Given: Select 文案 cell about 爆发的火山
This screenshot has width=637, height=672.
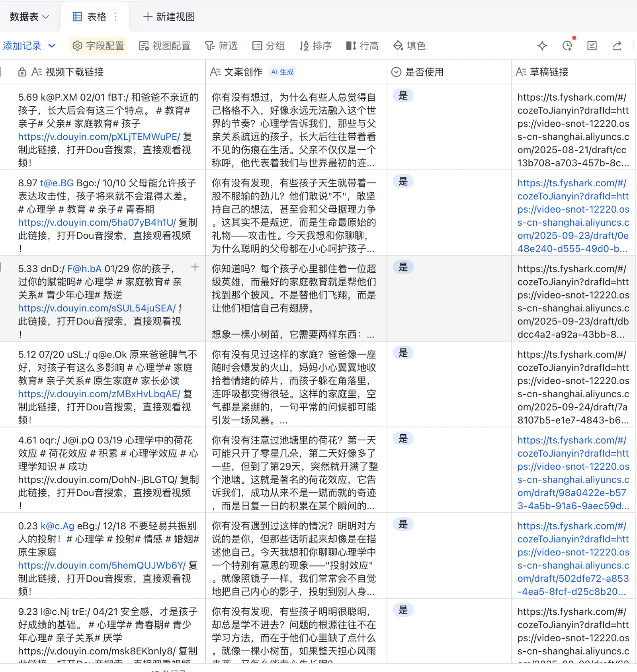Looking at the screenshot, I should [296, 384].
